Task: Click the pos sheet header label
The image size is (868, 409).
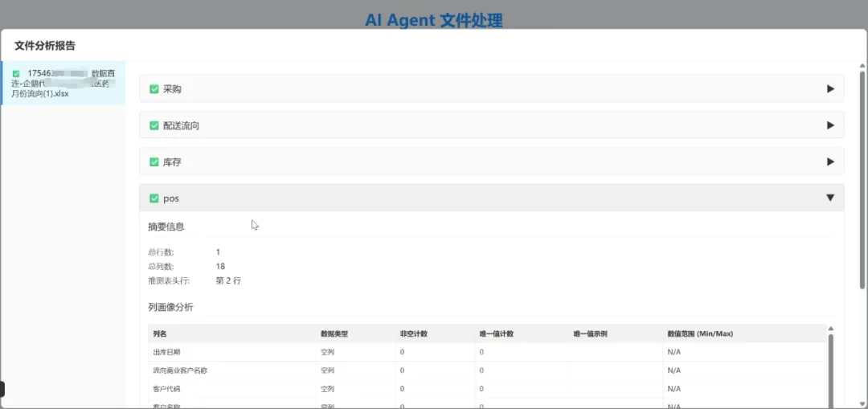Action: (x=171, y=198)
